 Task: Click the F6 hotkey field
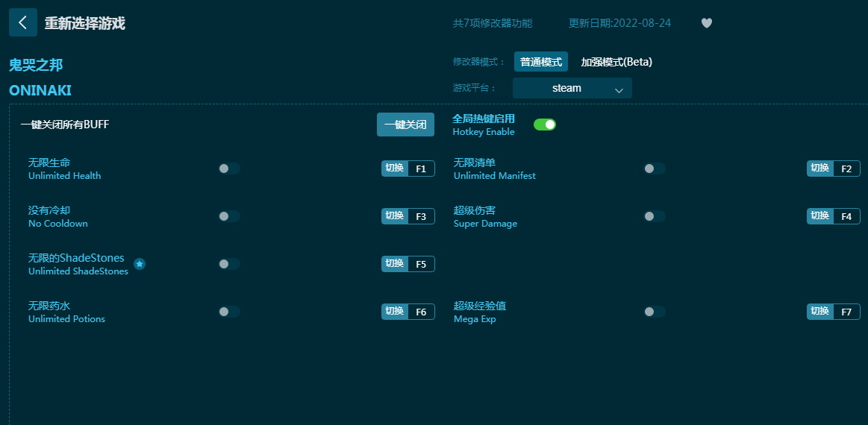coord(421,312)
